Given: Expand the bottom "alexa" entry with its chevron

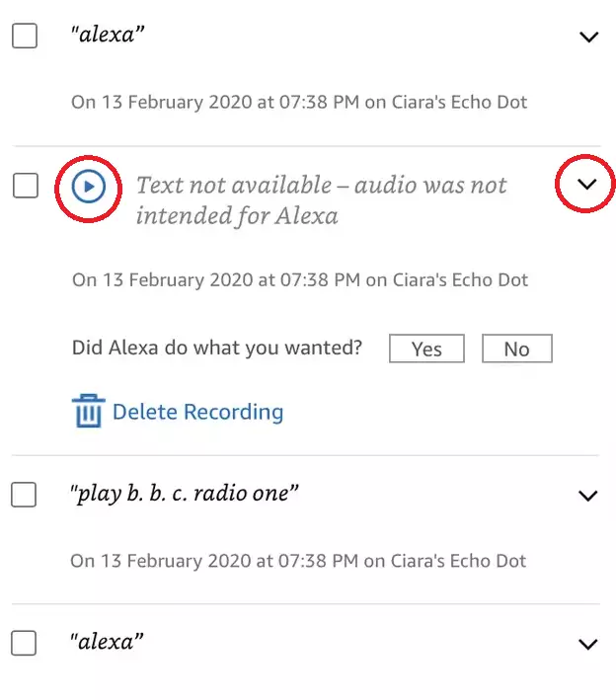Looking at the screenshot, I should click(x=588, y=644).
